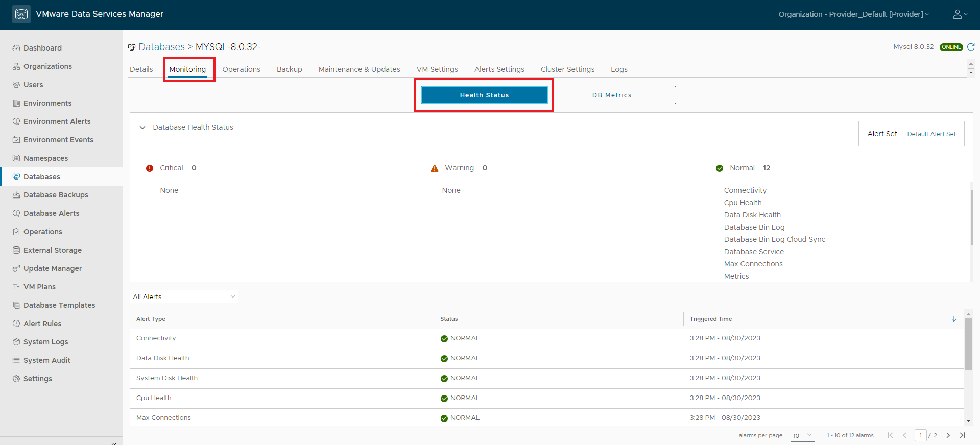Image resolution: width=980 pixels, height=445 pixels.
Task: Open the Monitoring tab
Action: point(187,69)
